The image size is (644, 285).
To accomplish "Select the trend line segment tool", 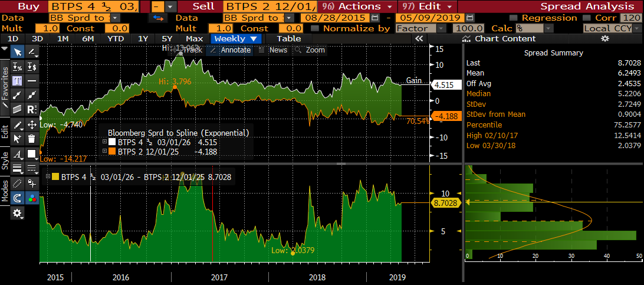I will pyautogui.click(x=17, y=95).
